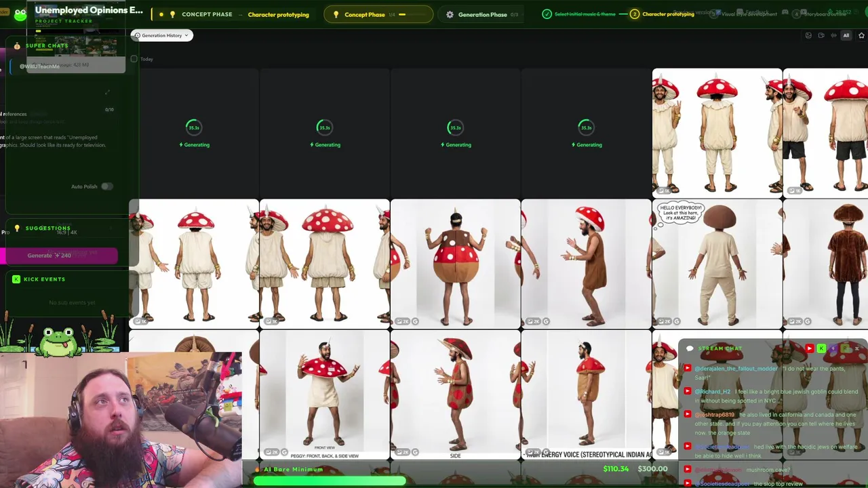
Task: Click the G icon on the ladybug costume image
Action: 415,321
